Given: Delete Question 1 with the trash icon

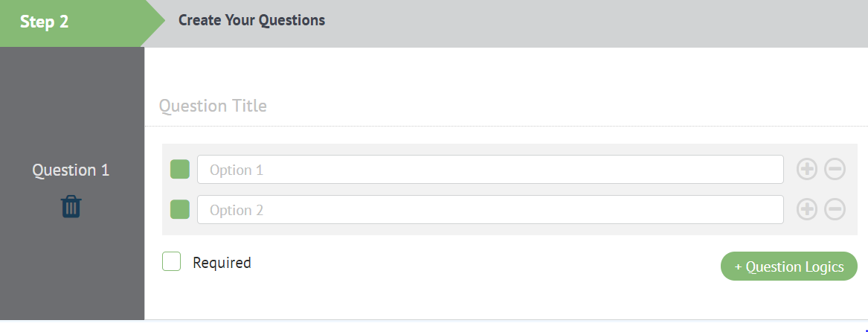Looking at the screenshot, I should click(x=71, y=206).
